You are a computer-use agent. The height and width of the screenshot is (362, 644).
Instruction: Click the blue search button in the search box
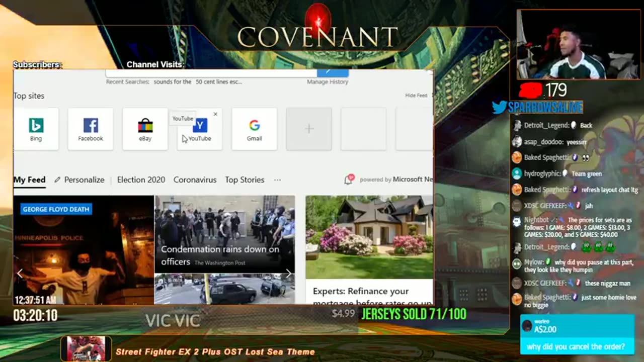333,72
